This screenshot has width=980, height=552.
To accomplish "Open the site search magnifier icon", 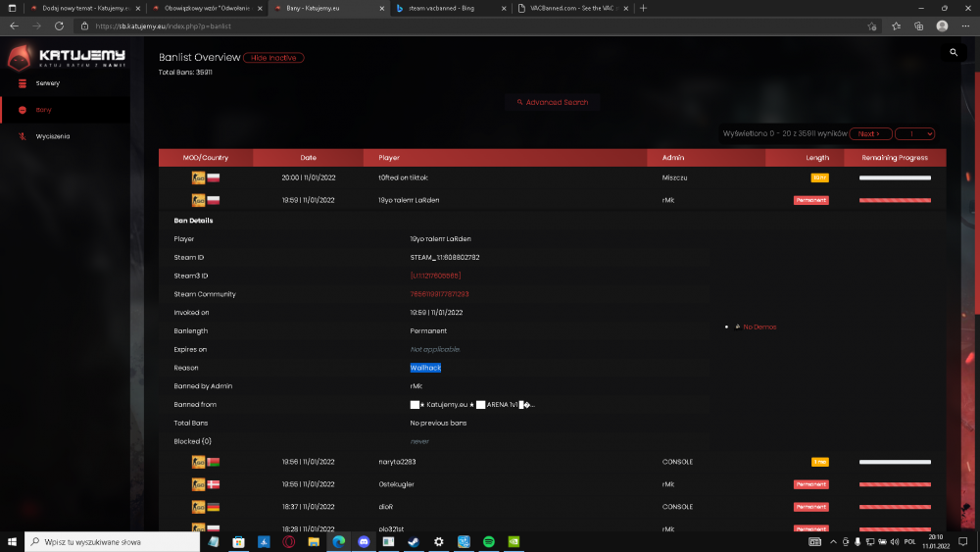I will tap(954, 53).
